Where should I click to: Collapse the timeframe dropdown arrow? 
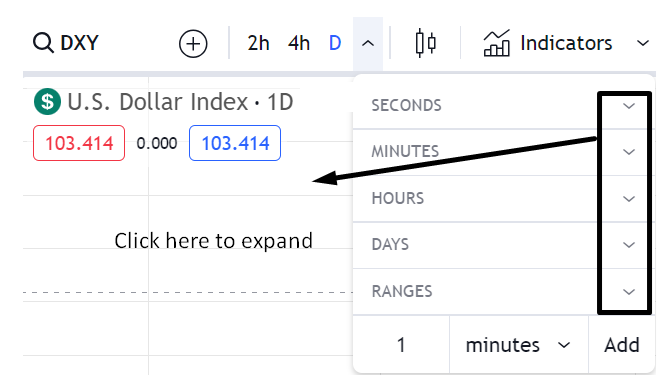(368, 44)
